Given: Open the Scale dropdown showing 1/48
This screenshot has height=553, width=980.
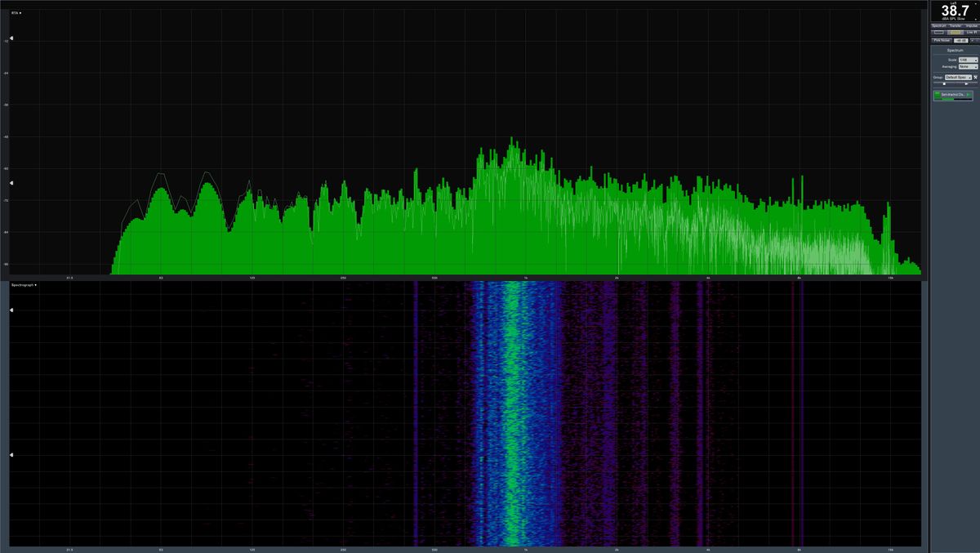Looking at the screenshot, I should [x=969, y=60].
